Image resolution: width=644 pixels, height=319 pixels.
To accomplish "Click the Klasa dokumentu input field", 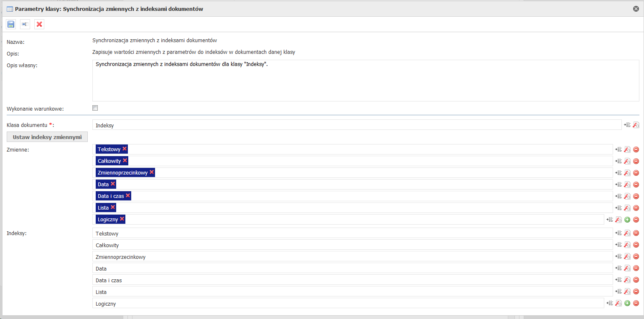I will click(x=356, y=125).
